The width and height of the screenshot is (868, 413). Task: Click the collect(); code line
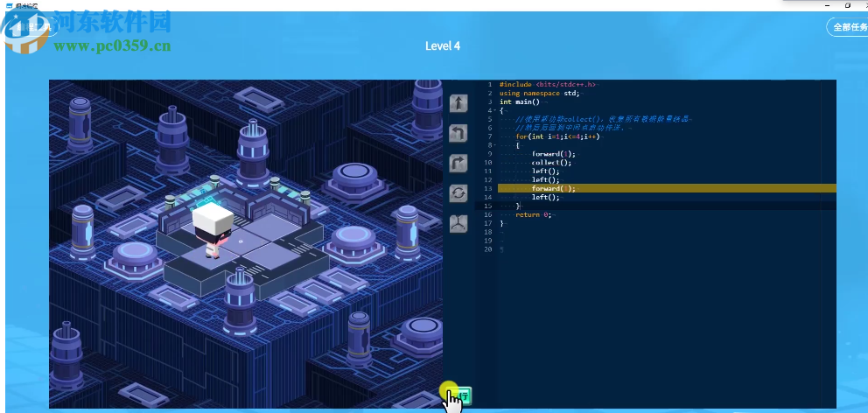tap(551, 163)
